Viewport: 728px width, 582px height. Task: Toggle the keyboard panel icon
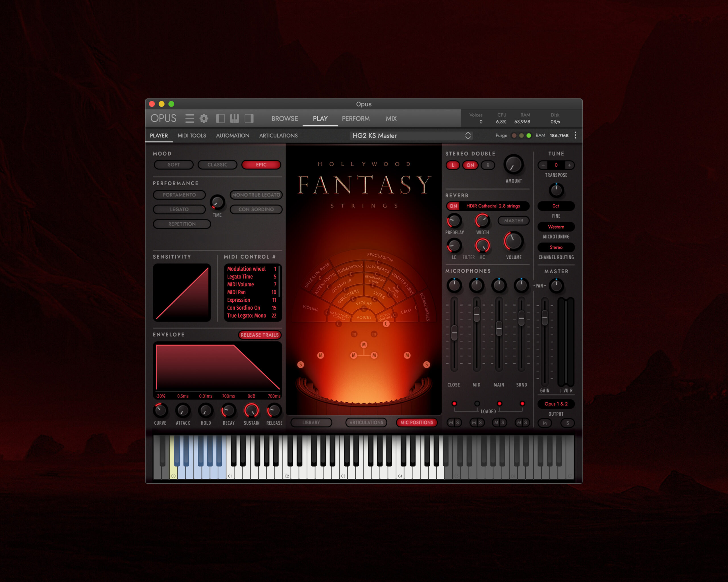point(234,119)
